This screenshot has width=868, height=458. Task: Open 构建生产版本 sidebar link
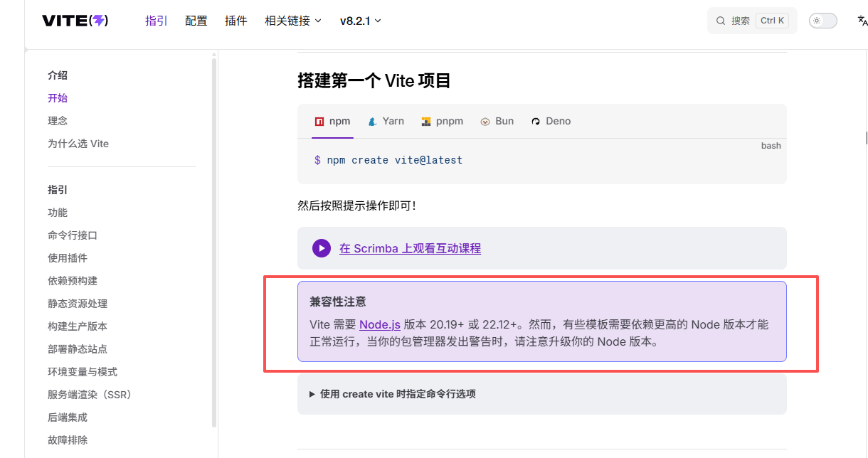78,326
